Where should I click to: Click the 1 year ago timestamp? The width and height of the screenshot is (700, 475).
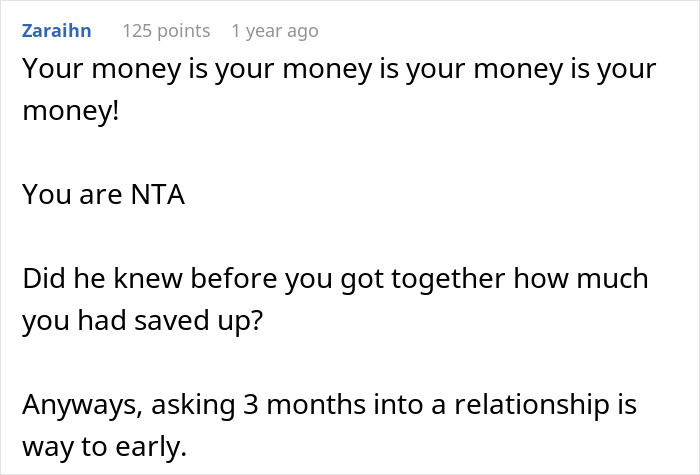pyautogui.click(x=275, y=31)
